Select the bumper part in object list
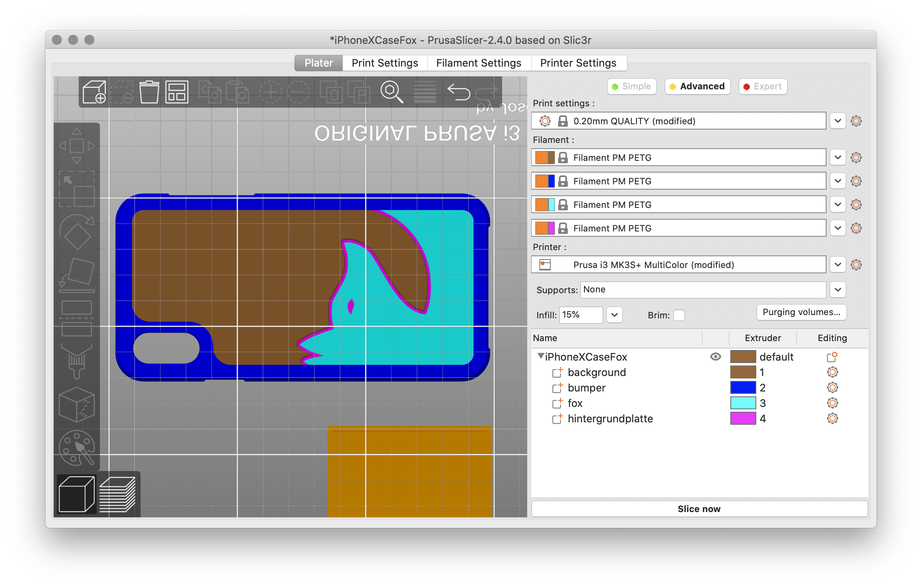The image size is (922, 588). tap(587, 388)
